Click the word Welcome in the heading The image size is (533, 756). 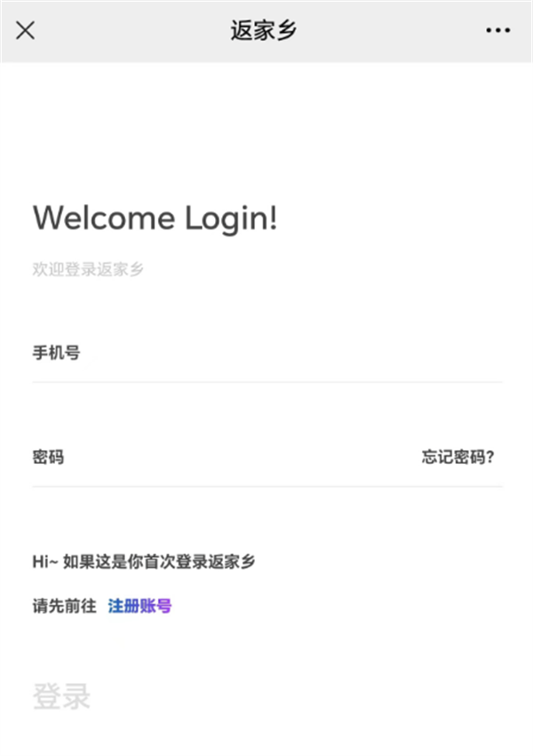point(104,218)
